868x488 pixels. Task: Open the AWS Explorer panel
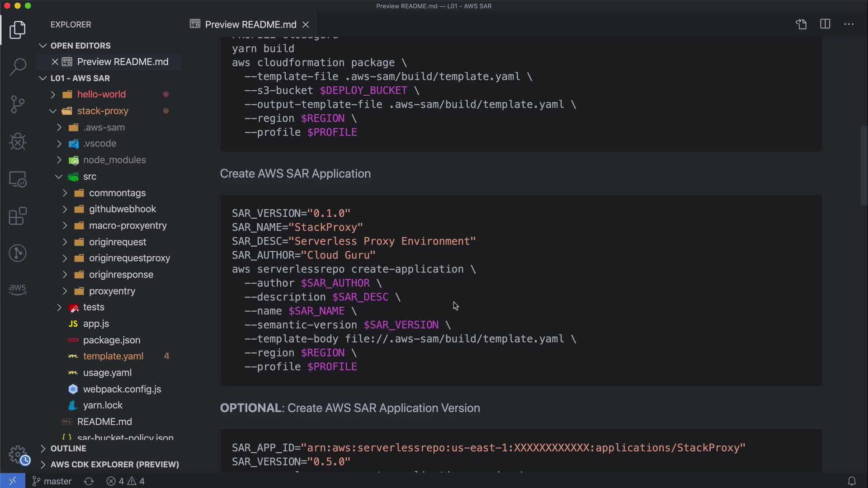coord(18,289)
